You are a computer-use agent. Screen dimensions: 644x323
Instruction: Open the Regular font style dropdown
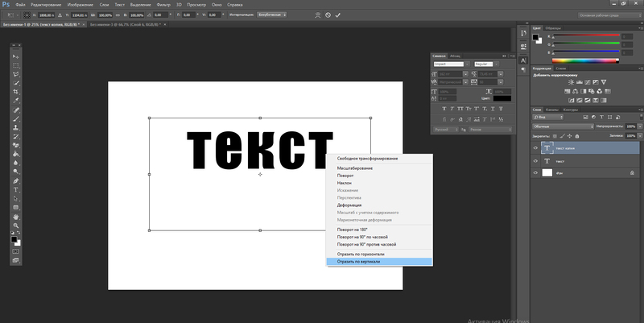(x=495, y=63)
